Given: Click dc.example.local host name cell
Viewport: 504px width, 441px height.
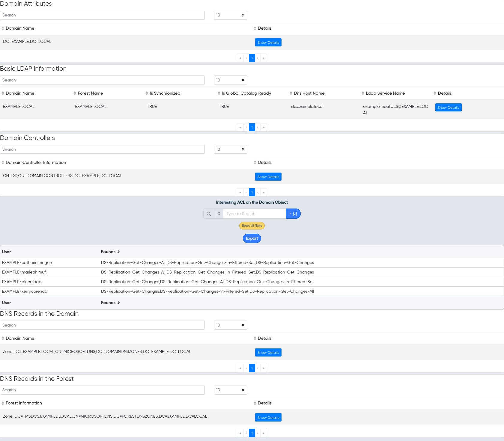Looking at the screenshot, I should (307, 107).
